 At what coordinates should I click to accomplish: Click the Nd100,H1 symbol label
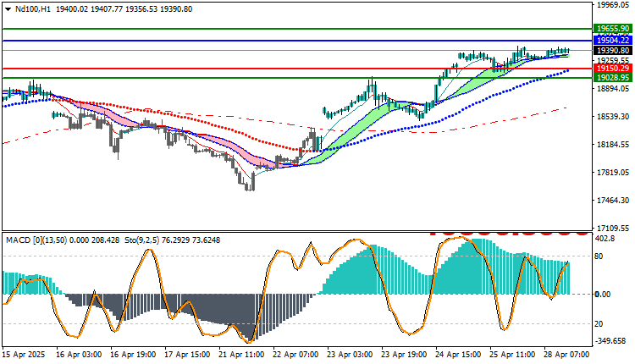click(x=33, y=9)
